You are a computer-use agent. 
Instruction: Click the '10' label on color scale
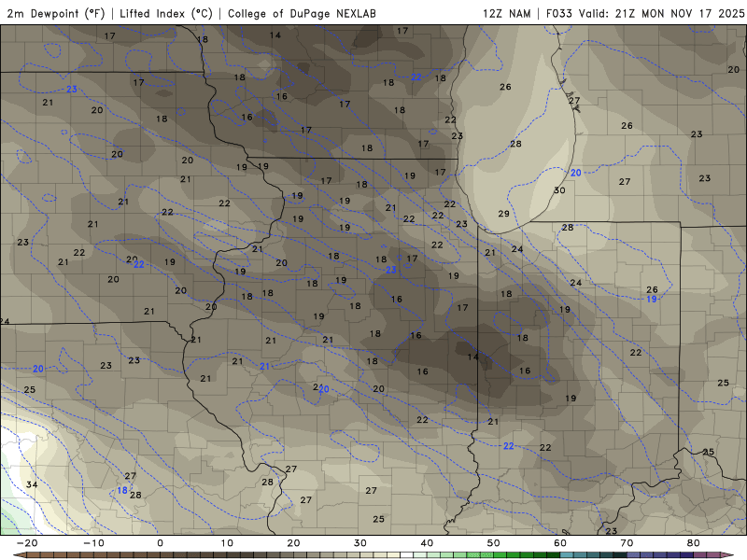coord(227,543)
